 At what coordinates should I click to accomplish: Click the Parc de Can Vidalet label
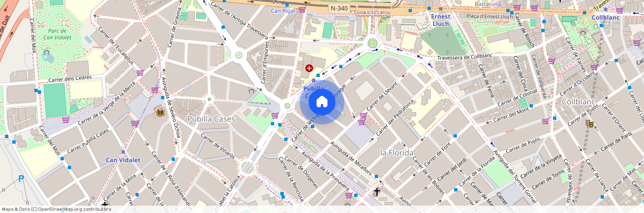coord(58,34)
